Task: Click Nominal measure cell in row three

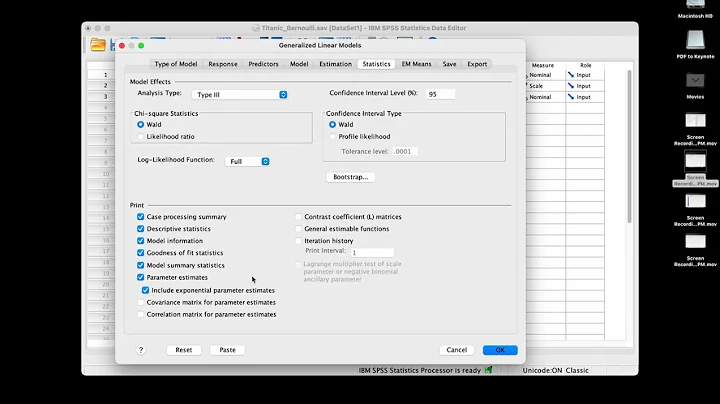Action: coord(546,97)
